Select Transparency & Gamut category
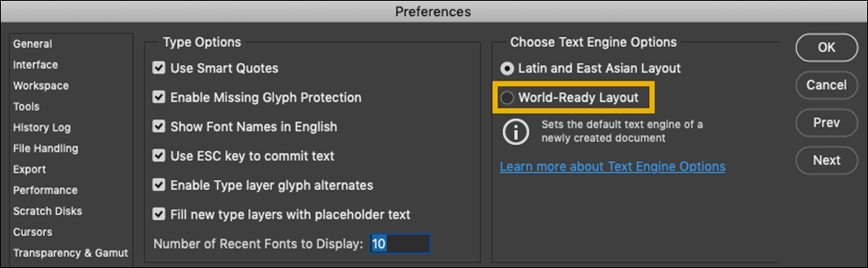Viewport: 868px width, 268px height. pos(70,254)
